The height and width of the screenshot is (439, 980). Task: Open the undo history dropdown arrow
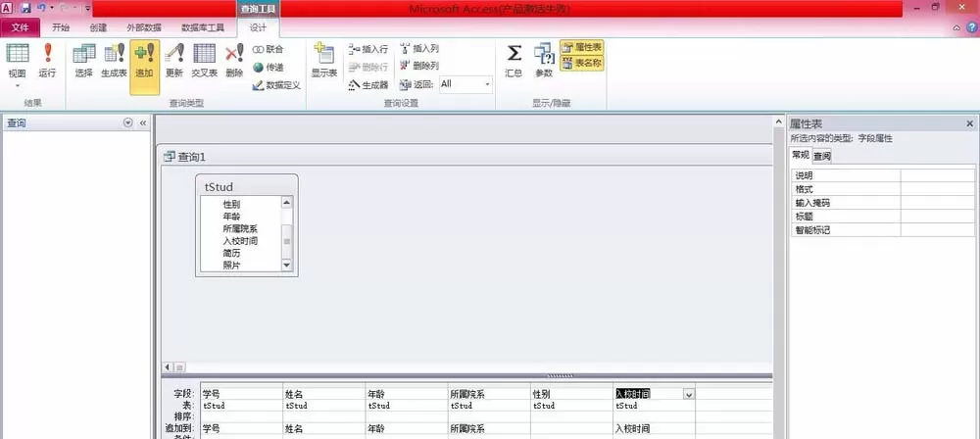coord(52,9)
